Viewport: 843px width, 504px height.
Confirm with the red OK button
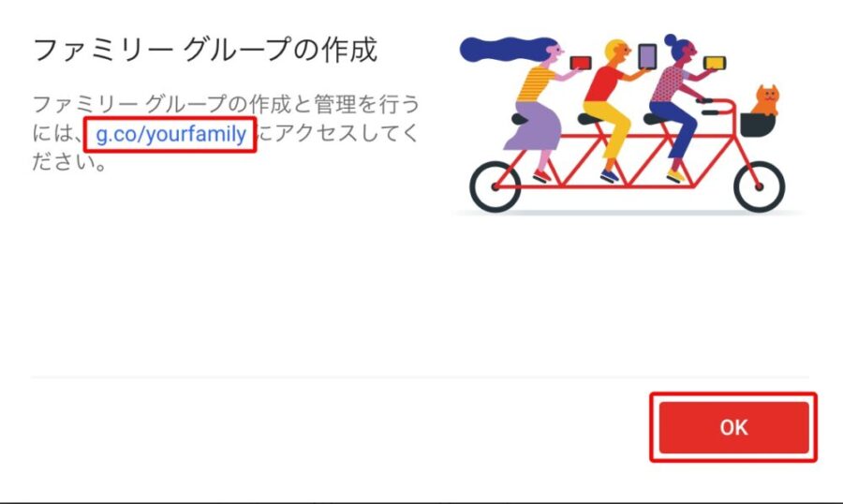733,427
